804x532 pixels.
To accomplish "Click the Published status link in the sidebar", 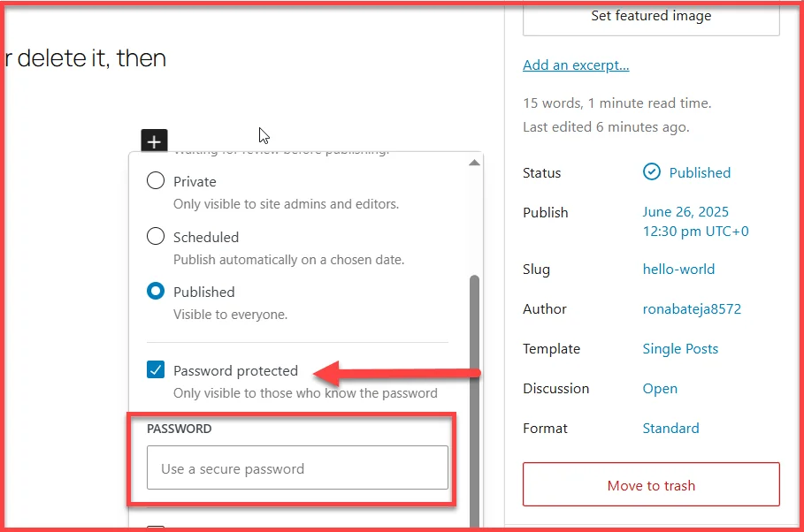I will point(700,172).
